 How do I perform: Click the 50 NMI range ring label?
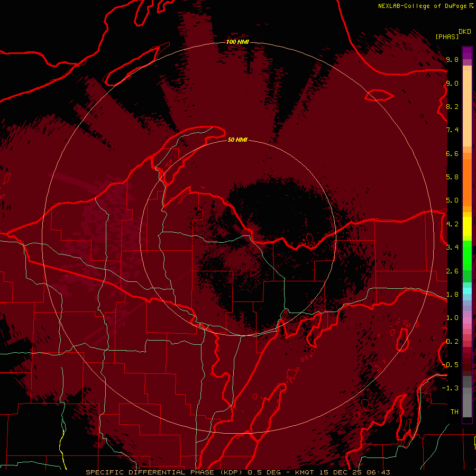tap(237, 140)
